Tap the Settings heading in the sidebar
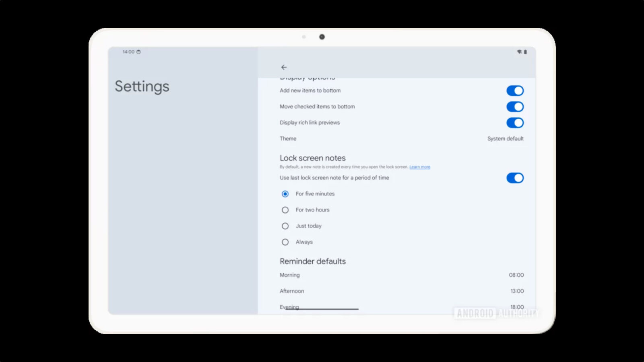 click(142, 86)
